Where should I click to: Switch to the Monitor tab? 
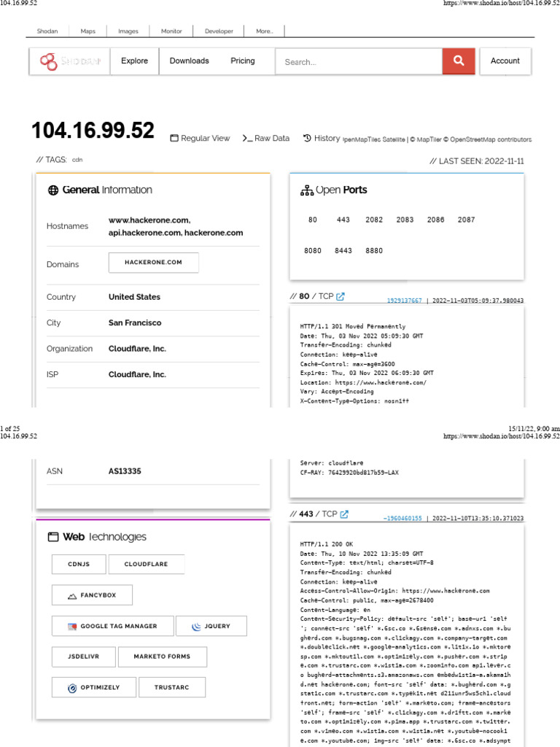(171, 31)
